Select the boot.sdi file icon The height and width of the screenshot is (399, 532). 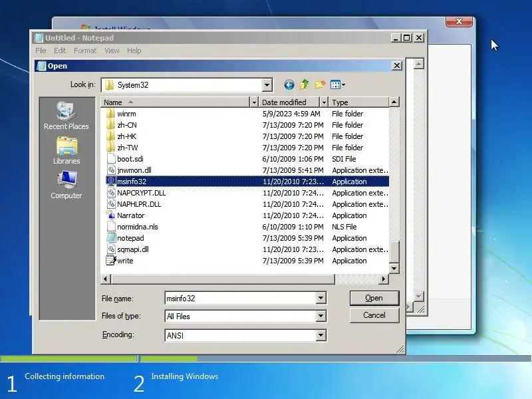[111, 158]
